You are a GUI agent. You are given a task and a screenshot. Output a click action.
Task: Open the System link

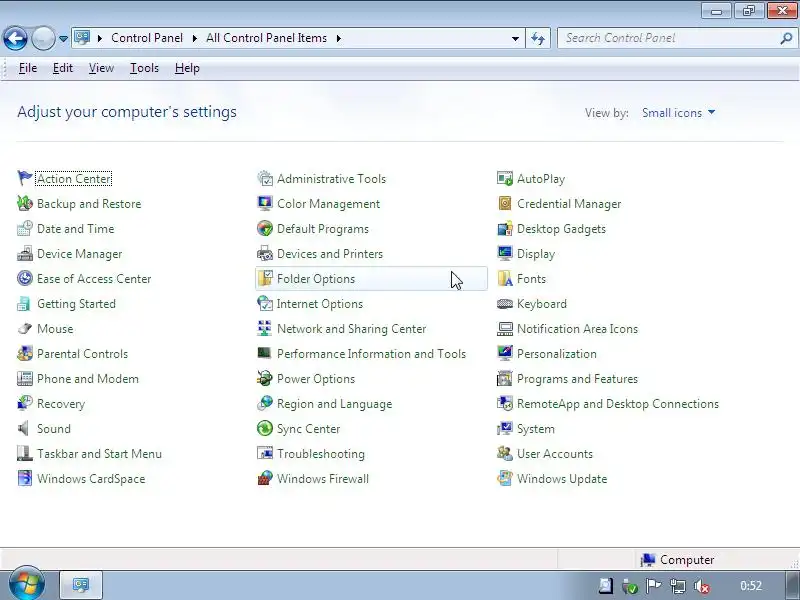coord(536,429)
